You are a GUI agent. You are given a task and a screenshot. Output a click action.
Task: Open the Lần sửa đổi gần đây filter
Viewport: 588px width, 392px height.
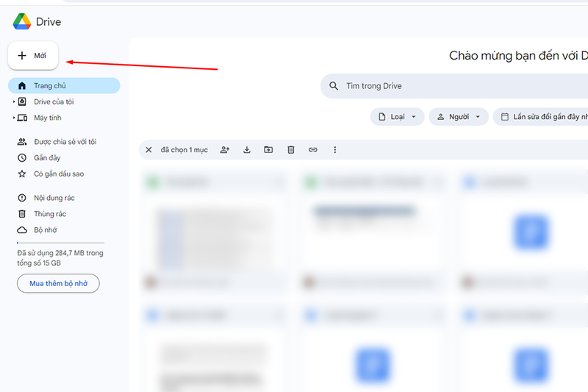coord(540,117)
